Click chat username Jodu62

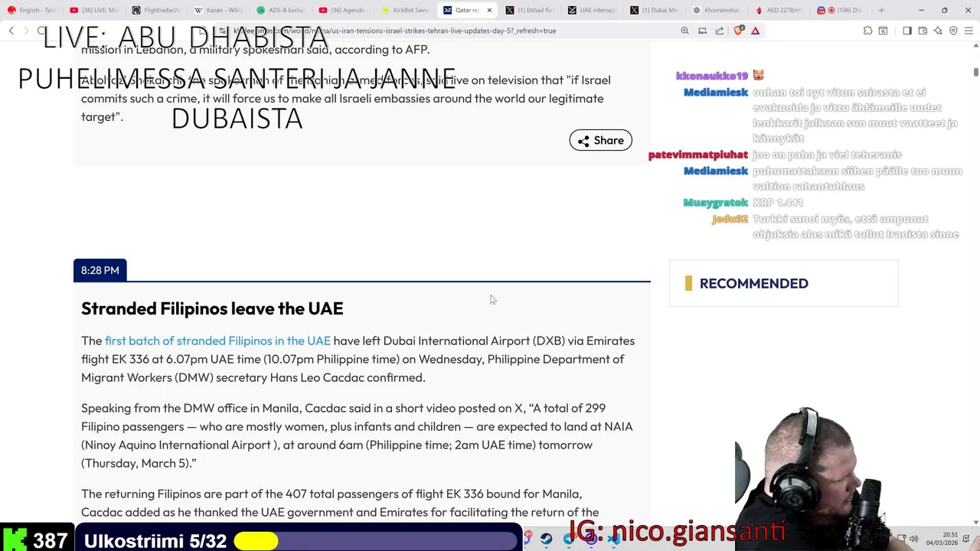pos(730,219)
